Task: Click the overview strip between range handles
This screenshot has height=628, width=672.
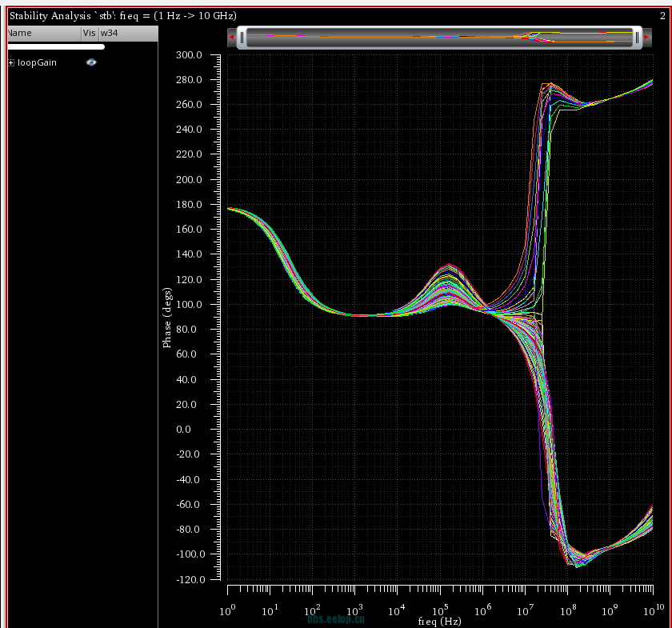Action: [439, 38]
